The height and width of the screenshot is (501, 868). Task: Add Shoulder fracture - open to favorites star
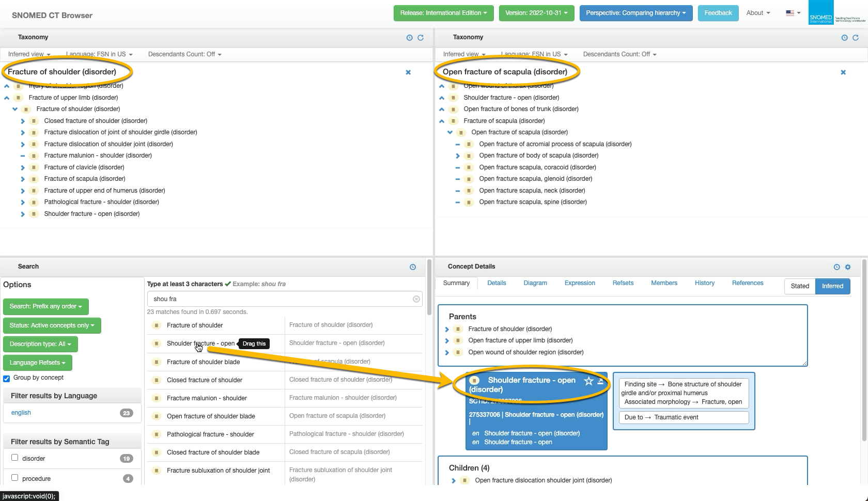(x=588, y=381)
